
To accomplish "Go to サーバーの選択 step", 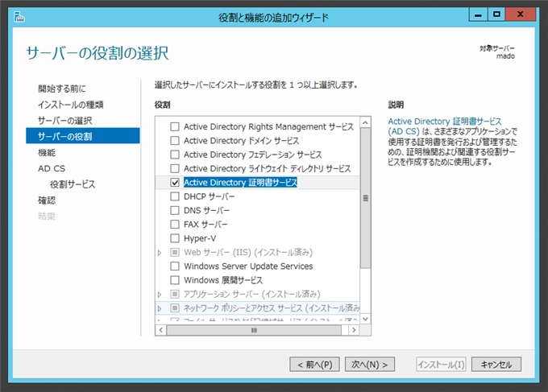I will coord(65,121).
